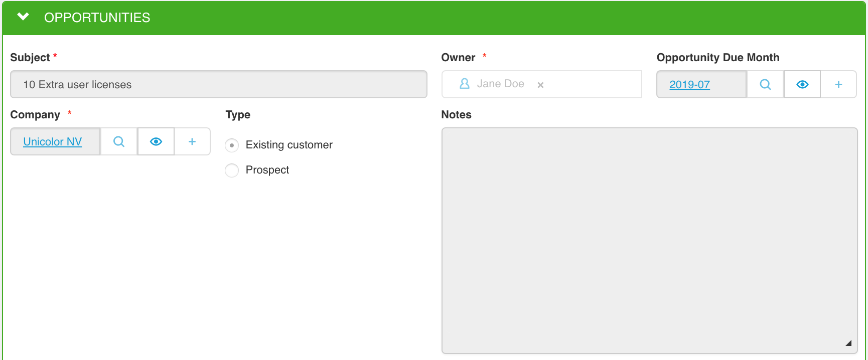This screenshot has height=360, width=868.
Task: Click the Subject field label
Action: point(30,58)
